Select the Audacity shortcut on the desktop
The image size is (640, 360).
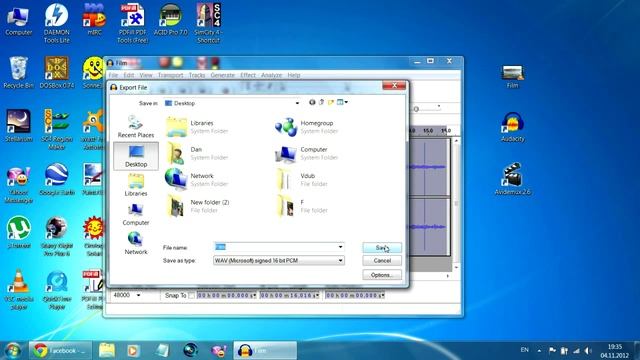point(513,126)
